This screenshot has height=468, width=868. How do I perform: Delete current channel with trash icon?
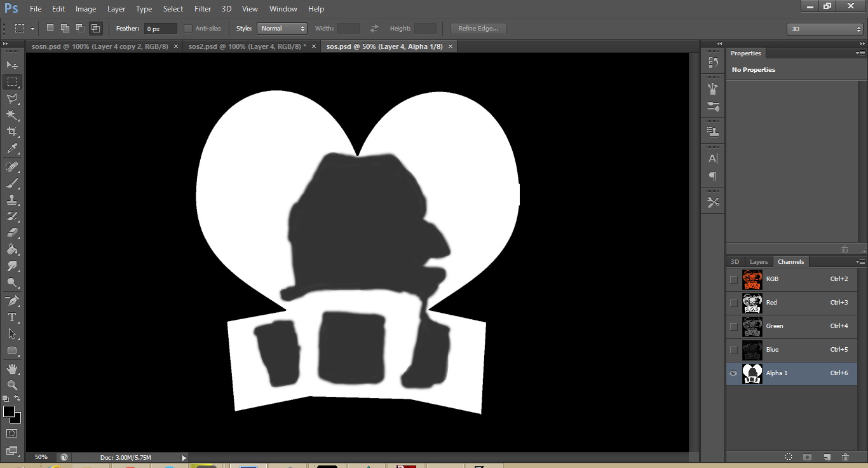point(845,457)
